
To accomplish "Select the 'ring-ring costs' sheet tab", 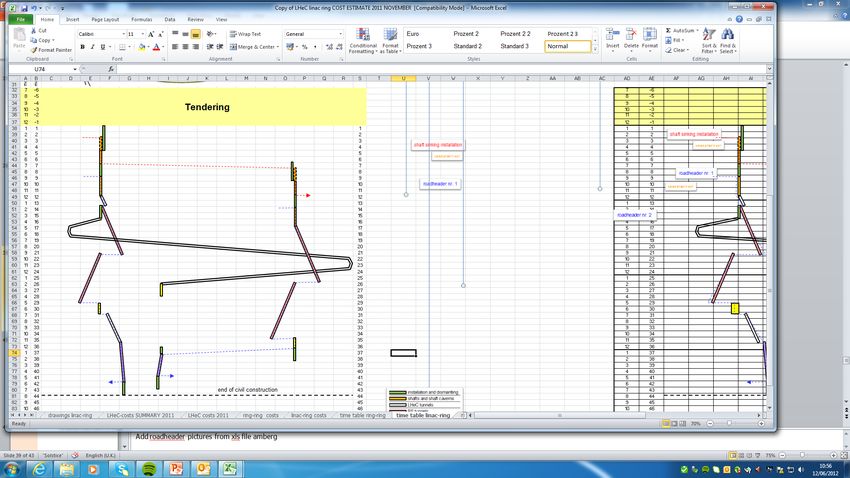I will pyautogui.click(x=260, y=415).
